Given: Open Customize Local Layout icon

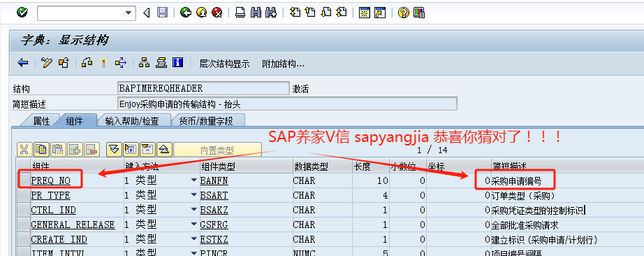Looking at the screenshot, I should click(418, 13).
